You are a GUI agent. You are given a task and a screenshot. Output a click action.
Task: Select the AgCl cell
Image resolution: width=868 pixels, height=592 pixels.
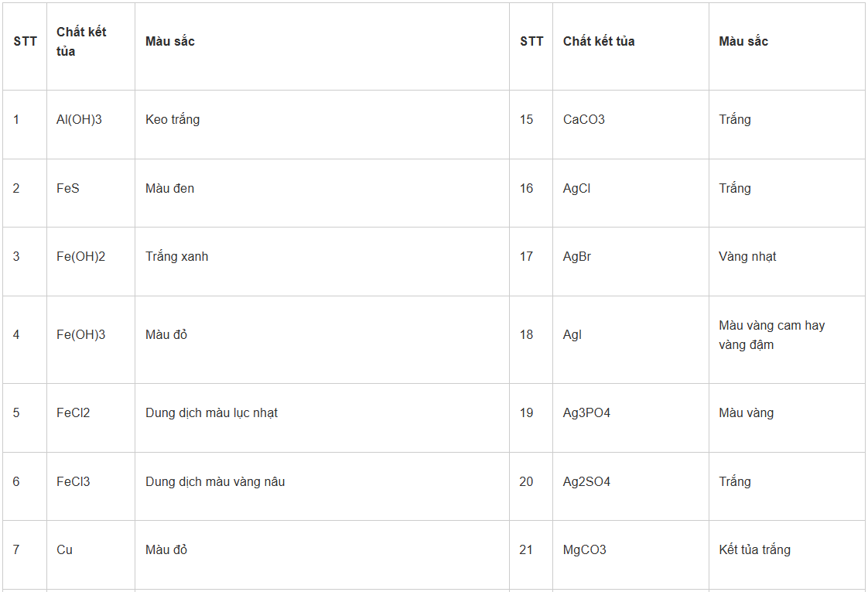(x=577, y=189)
